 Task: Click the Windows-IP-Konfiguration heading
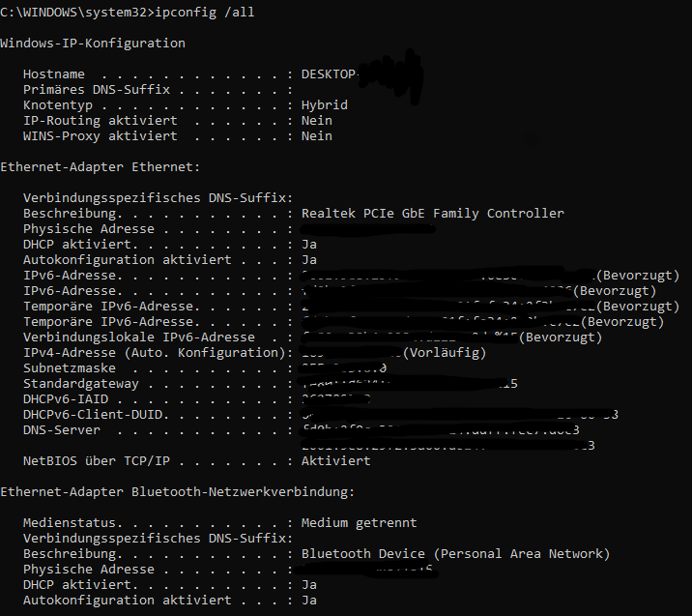pyautogui.click(x=93, y=44)
